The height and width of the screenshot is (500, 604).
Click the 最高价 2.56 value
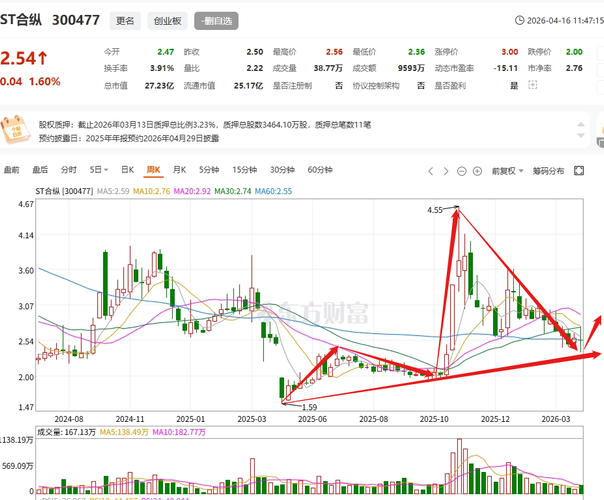(334, 52)
